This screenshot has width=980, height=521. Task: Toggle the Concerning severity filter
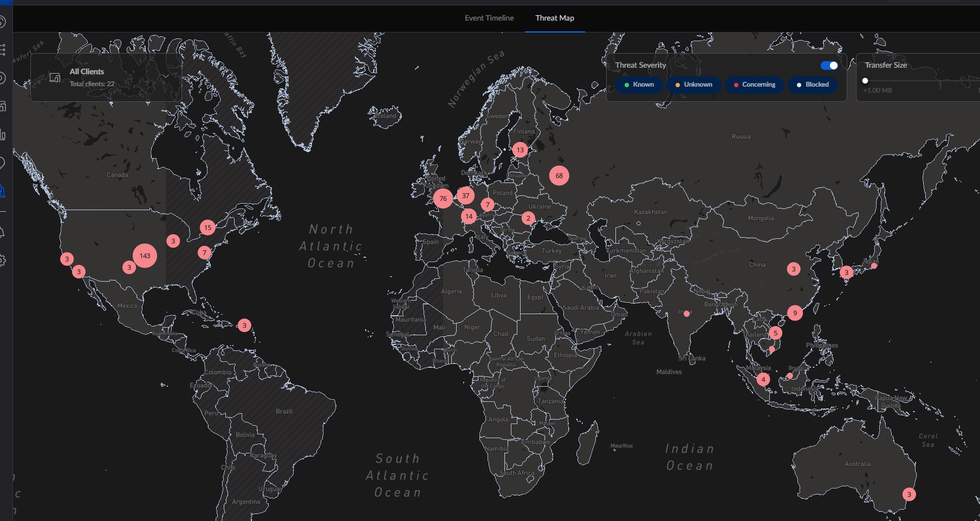coord(755,84)
